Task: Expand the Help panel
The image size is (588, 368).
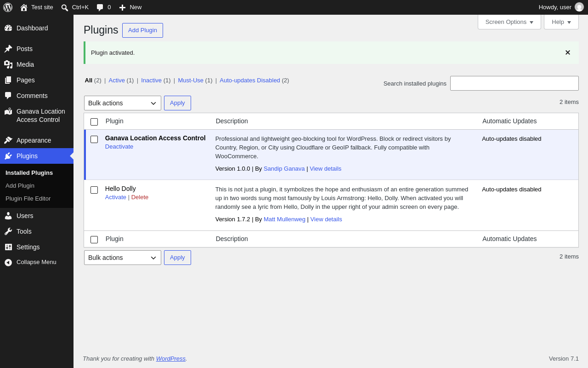Action: (561, 22)
